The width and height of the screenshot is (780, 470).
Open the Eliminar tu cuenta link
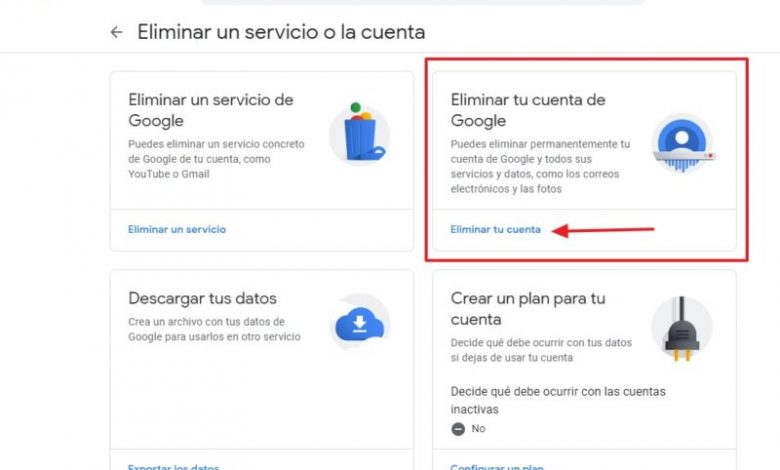pos(495,229)
